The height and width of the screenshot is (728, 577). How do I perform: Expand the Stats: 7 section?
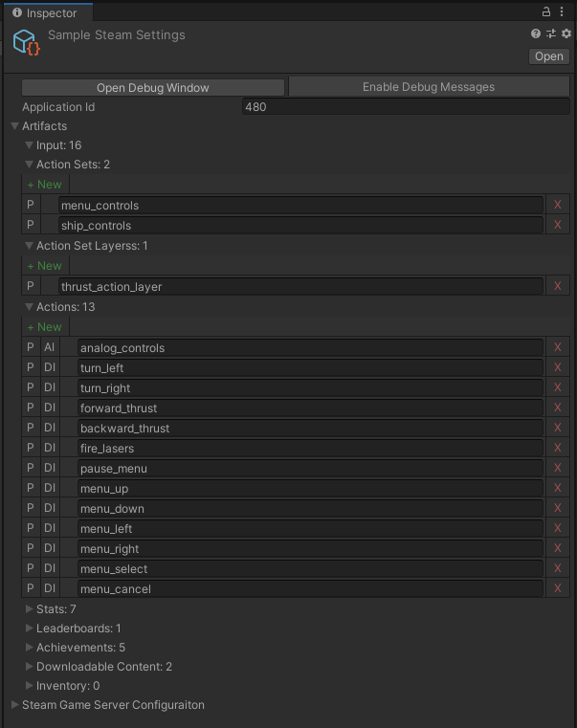(x=30, y=608)
